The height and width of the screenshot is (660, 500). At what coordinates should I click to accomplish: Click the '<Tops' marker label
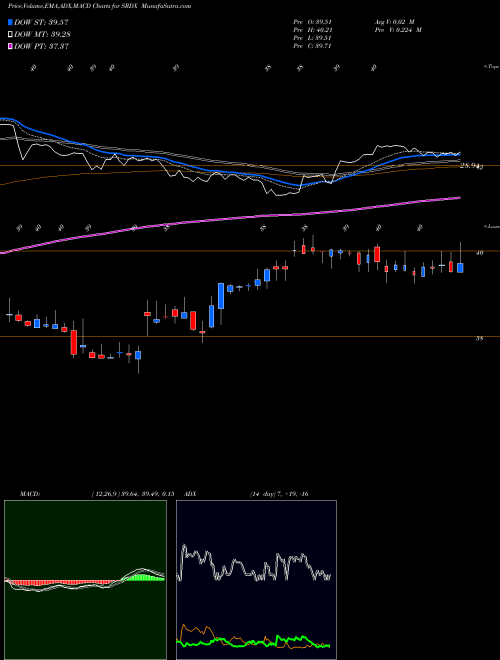click(x=492, y=67)
